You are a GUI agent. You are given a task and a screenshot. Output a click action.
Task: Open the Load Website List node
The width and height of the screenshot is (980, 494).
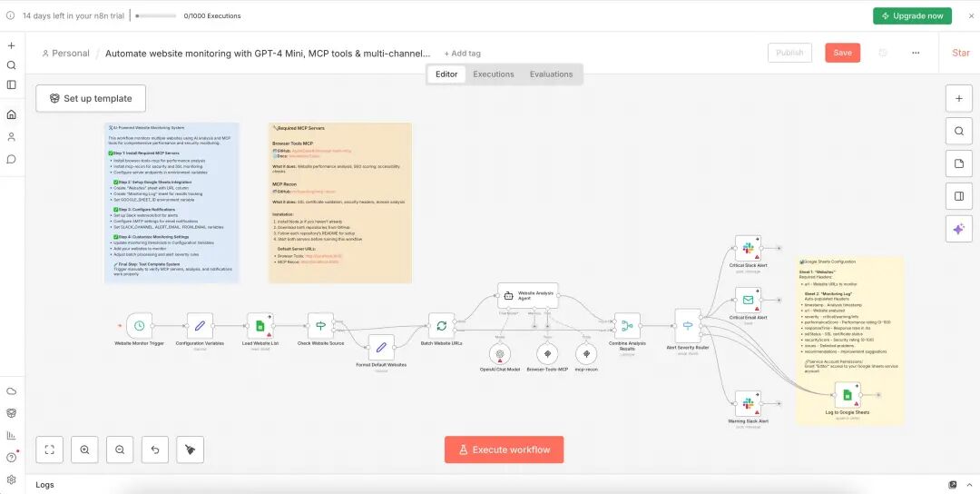(x=260, y=326)
